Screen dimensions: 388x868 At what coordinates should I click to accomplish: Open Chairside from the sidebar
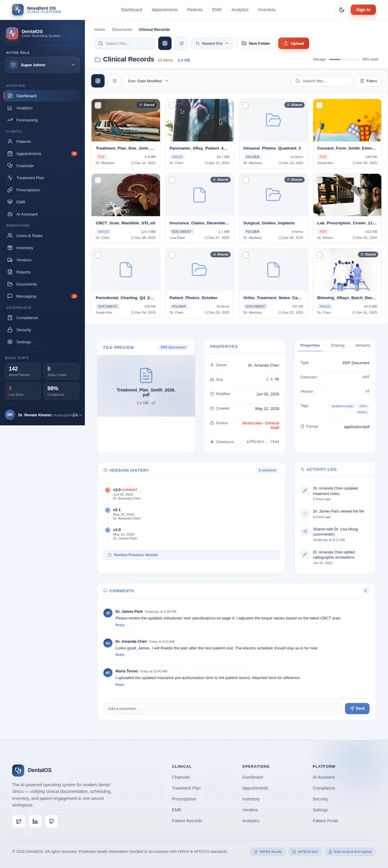pyautogui.click(x=25, y=165)
